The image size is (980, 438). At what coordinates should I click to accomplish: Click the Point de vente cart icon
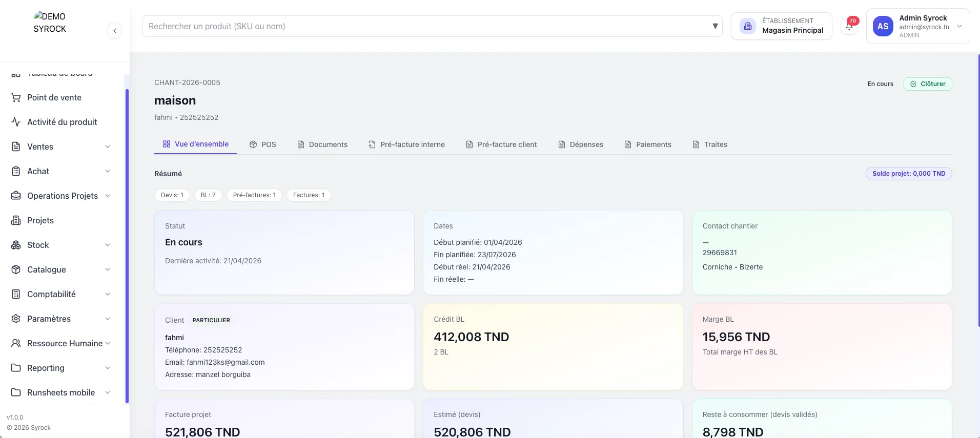click(x=16, y=97)
